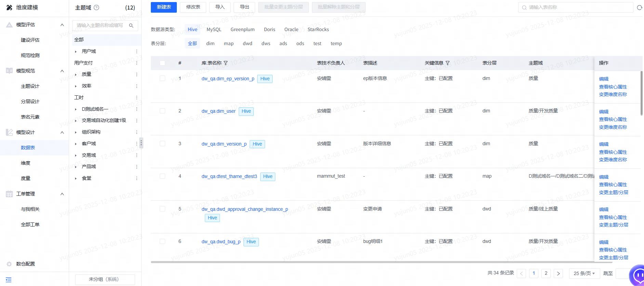The height and width of the screenshot is (286, 644).
Task: Open the 25 条/页 page size dropdown
Action: pyautogui.click(x=584, y=273)
